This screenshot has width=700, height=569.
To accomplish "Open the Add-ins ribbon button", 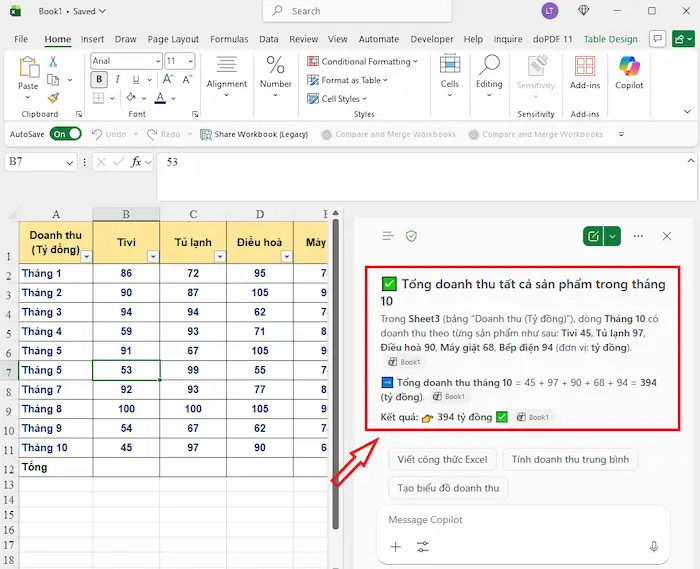I will point(585,73).
